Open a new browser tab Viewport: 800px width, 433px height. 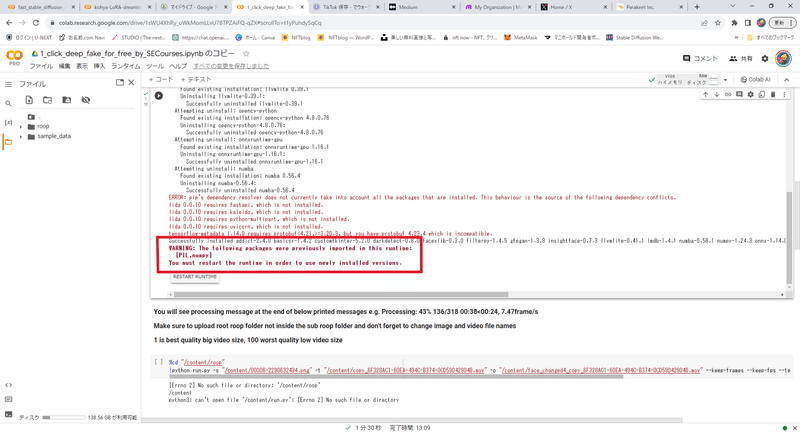click(697, 7)
